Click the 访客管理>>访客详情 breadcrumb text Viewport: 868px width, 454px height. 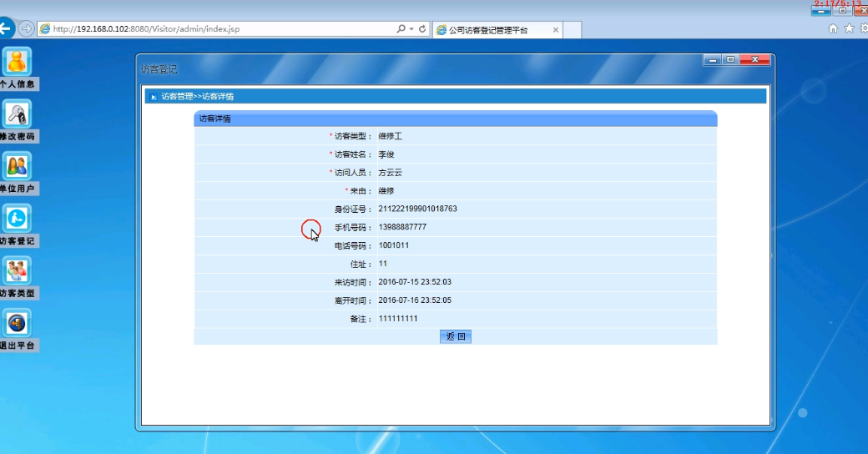pos(197,96)
